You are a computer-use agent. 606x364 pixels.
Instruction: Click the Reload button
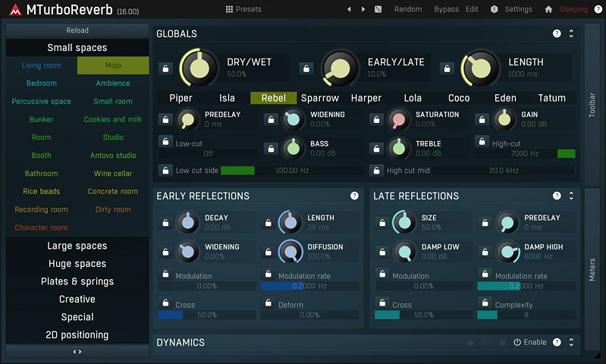click(x=77, y=30)
